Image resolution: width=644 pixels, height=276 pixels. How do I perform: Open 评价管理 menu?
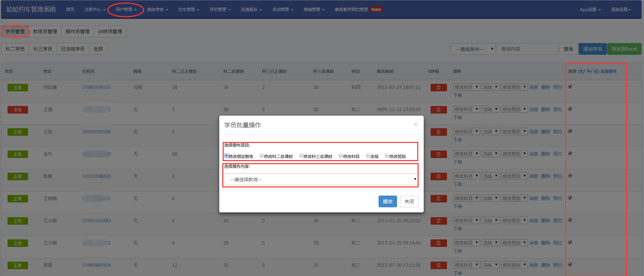(220, 10)
